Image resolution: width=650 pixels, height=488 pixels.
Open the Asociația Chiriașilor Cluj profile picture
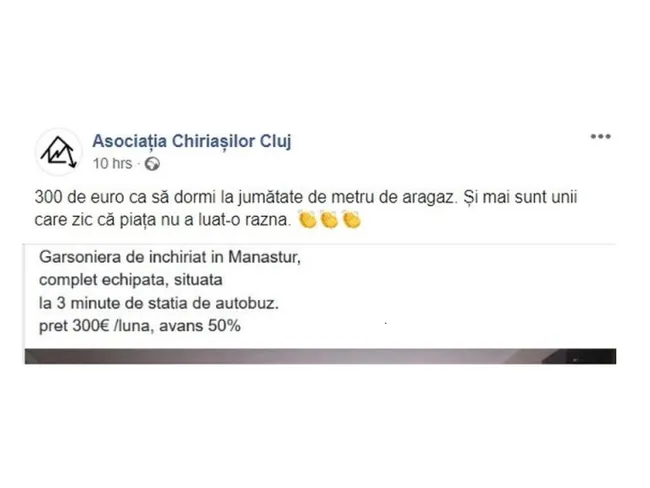(x=58, y=152)
